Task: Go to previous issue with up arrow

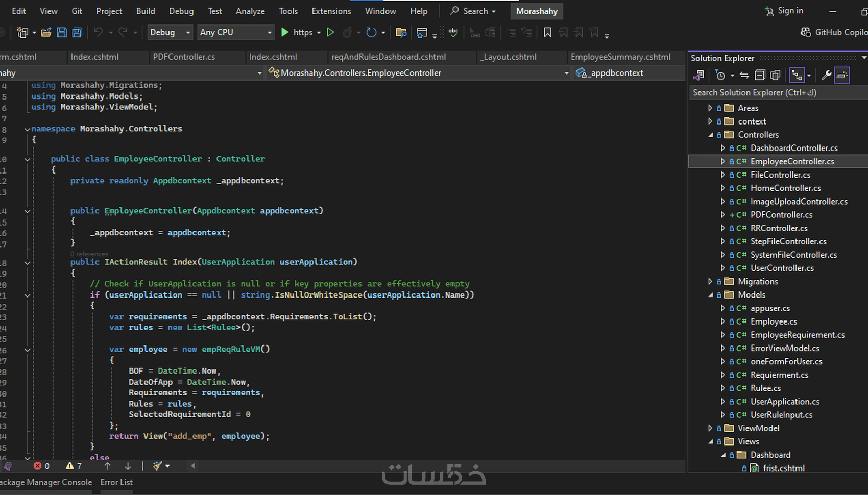Action: point(107,466)
